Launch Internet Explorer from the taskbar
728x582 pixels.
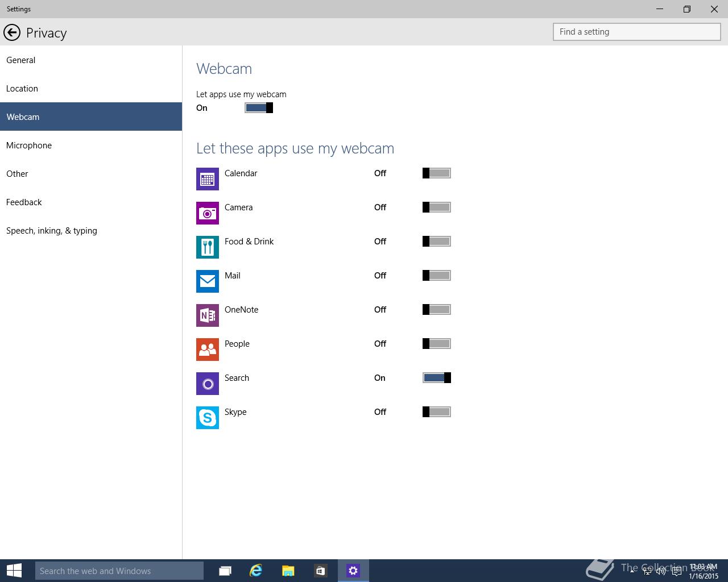coord(256,571)
